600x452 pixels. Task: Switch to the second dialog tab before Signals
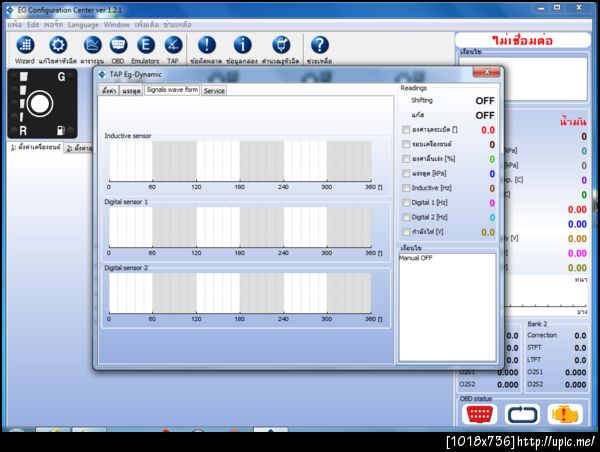click(131, 91)
